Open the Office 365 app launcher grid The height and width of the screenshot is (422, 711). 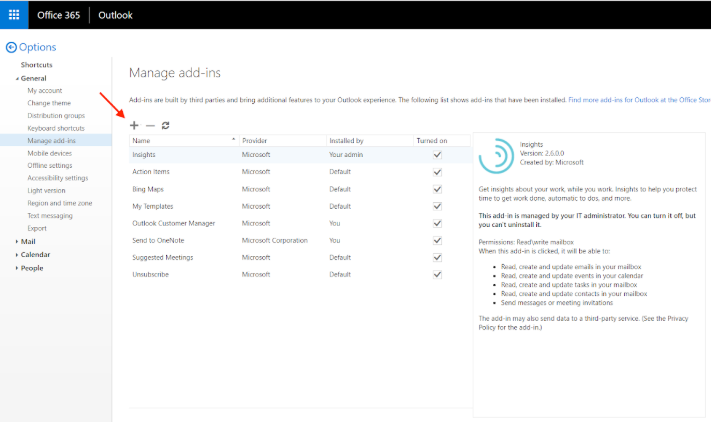[14, 15]
